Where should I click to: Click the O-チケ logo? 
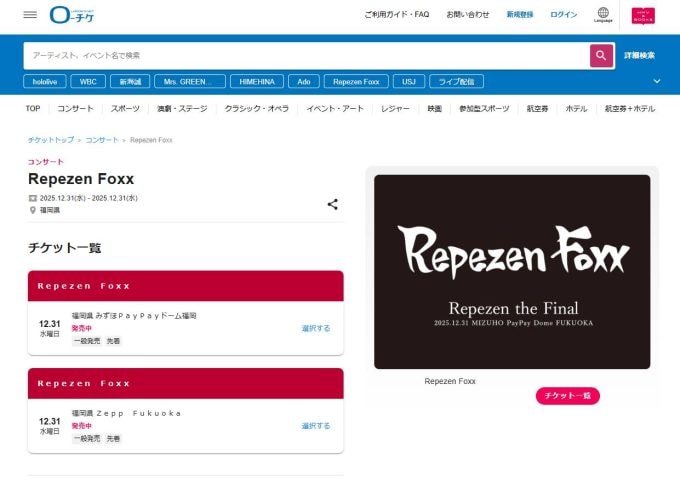coord(74,15)
